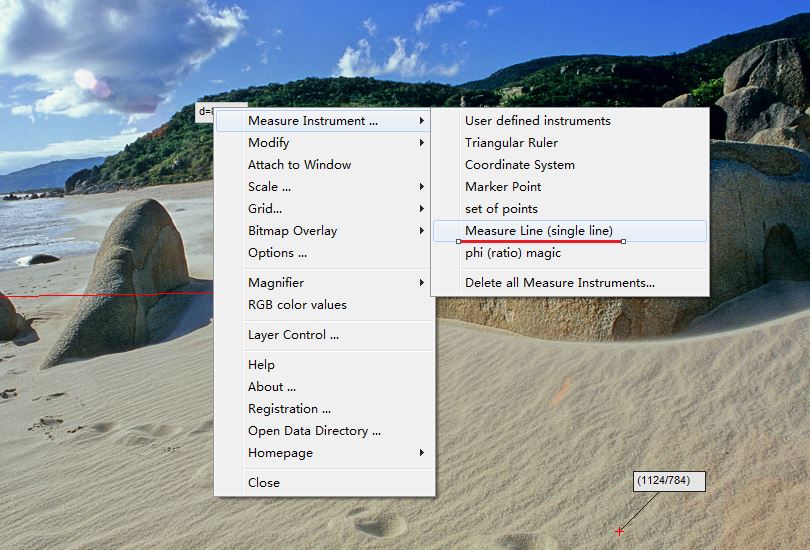810x550 pixels.
Task: Expand the Scale submenu arrow
Action: pyautogui.click(x=422, y=187)
